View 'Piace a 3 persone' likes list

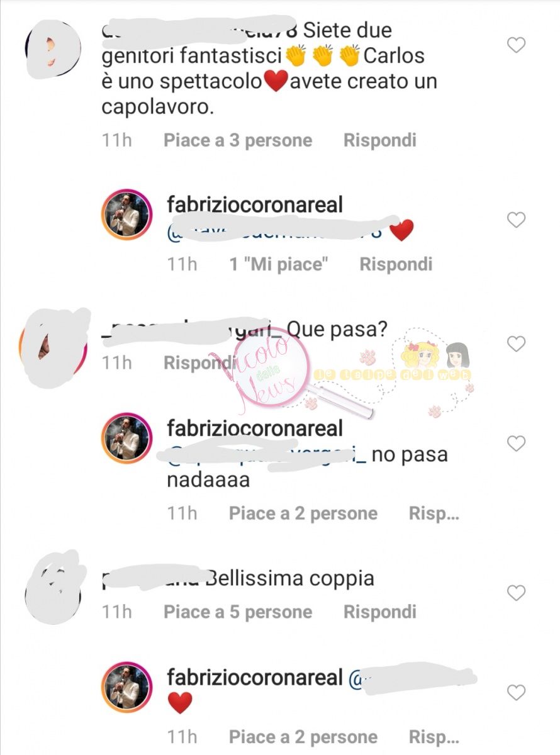click(x=238, y=140)
